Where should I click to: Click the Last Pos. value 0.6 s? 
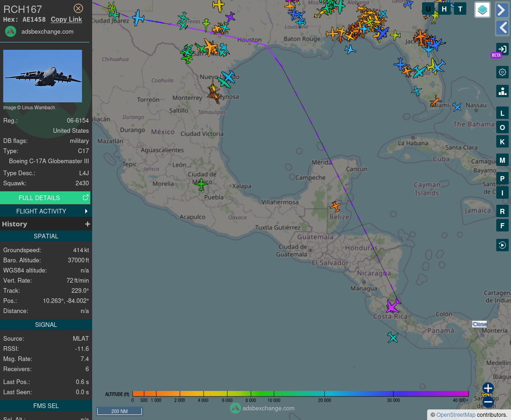coord(82,382)
